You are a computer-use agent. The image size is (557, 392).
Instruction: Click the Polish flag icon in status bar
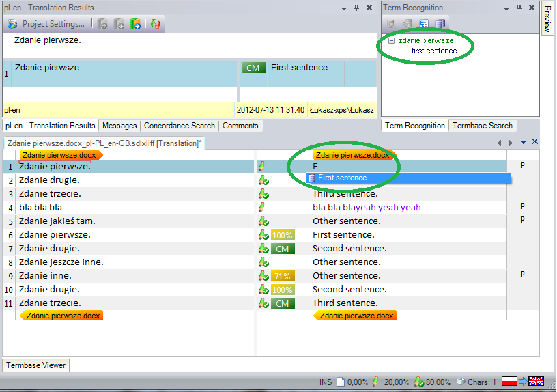point(509,382)
